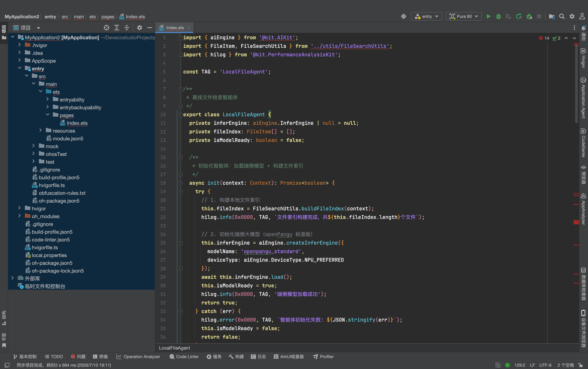Open the entry run configuration dropdown
Screen dimensions: 588x369
coord(427,16)
